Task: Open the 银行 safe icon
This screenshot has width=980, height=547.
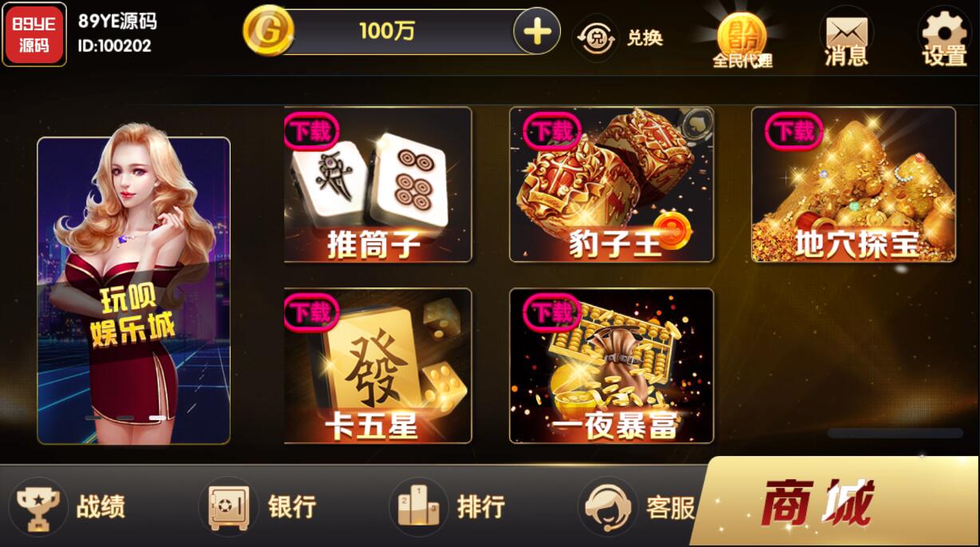Action: click(229, 506)
